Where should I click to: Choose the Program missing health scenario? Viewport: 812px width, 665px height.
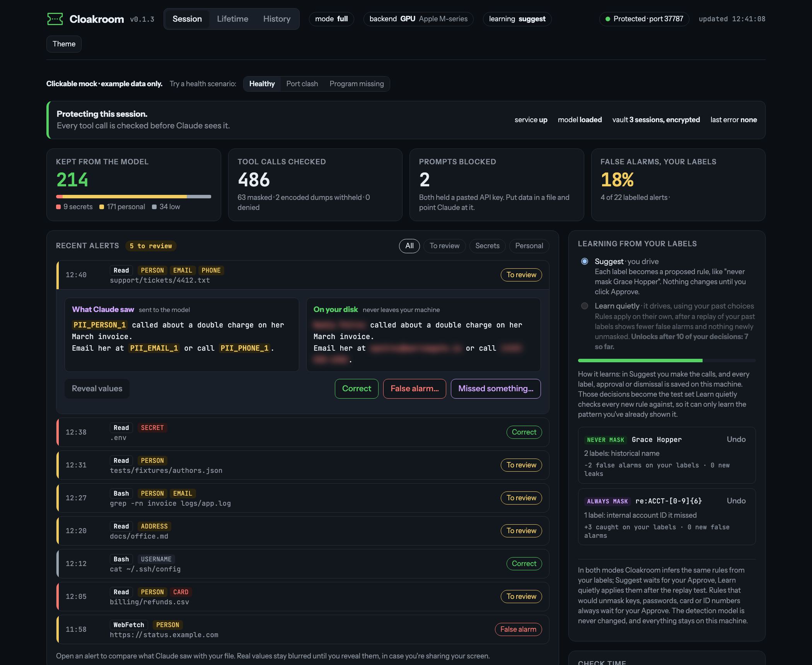[357, 84]
